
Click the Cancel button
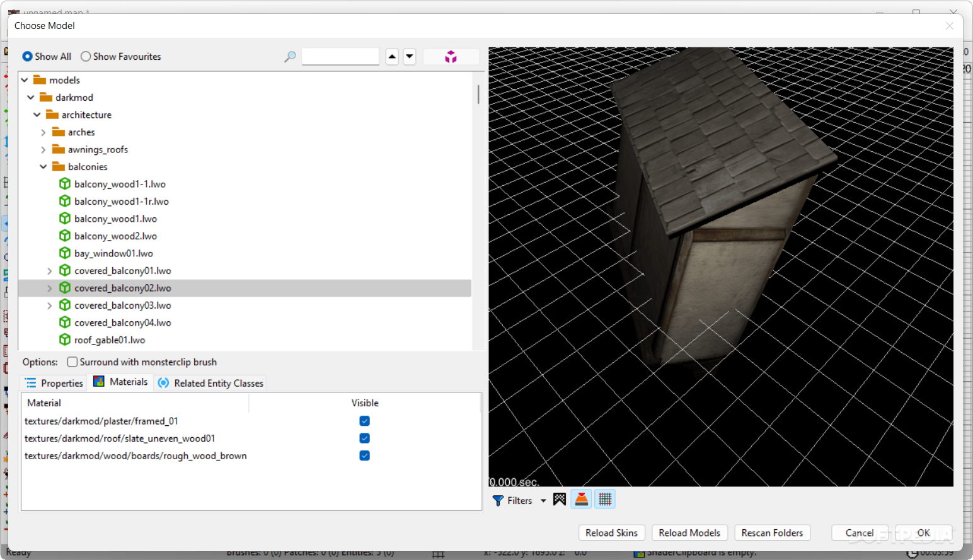click(860, 533)
